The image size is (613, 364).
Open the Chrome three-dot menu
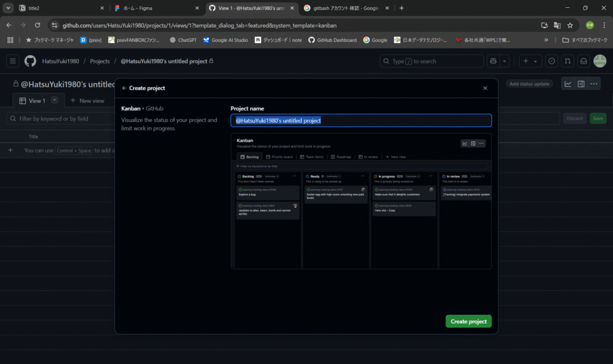point(604,25)
